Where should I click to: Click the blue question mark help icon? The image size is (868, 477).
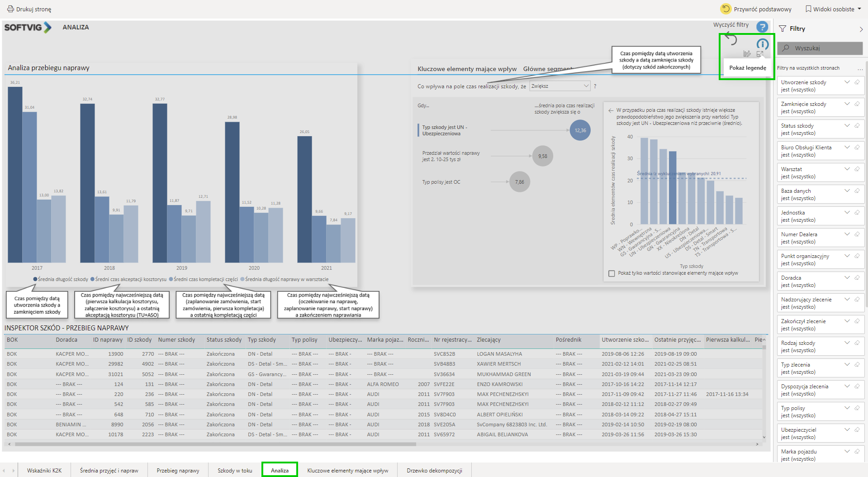(x=762, y=27)
